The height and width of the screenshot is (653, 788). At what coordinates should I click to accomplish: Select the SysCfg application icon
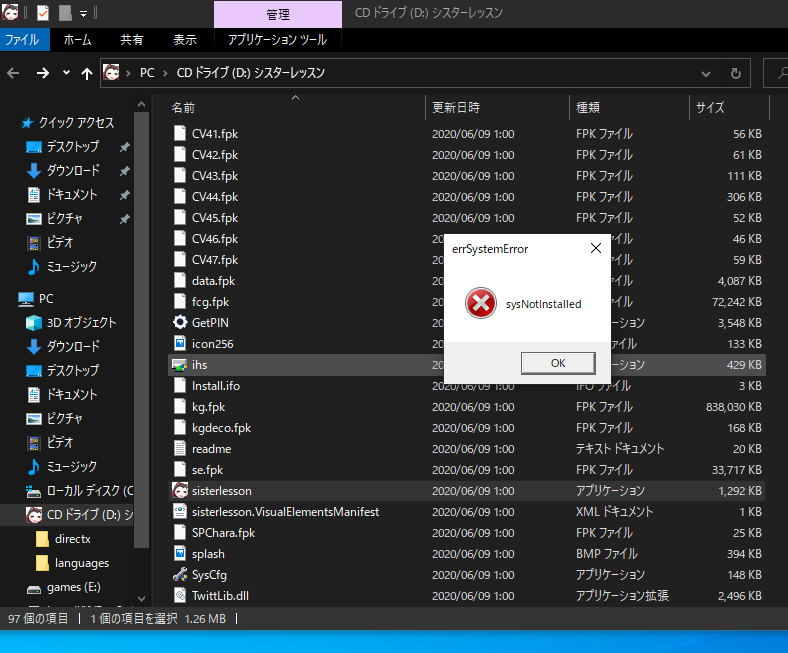(180, 575)
